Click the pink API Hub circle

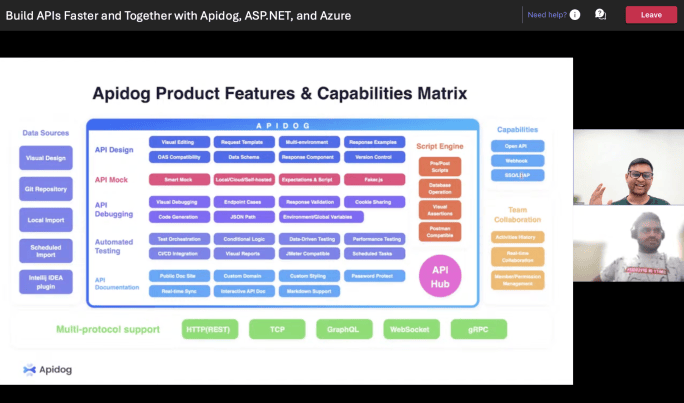(x=440, y=276)
